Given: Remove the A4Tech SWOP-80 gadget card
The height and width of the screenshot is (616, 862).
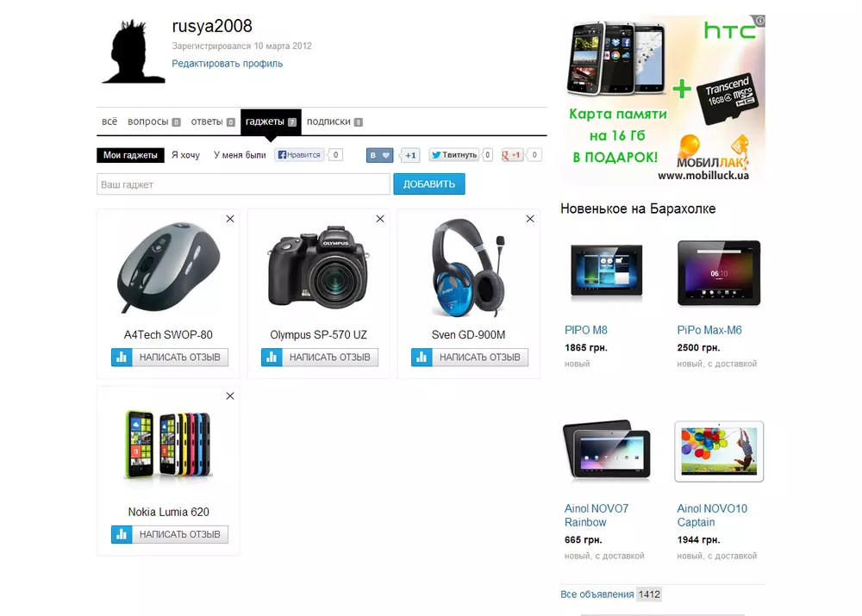Looking at the screenshot, I should coord(230,219).
